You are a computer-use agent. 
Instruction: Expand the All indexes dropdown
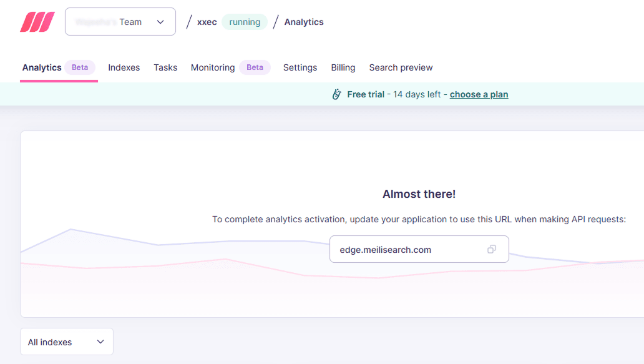[x=66, y=342]
